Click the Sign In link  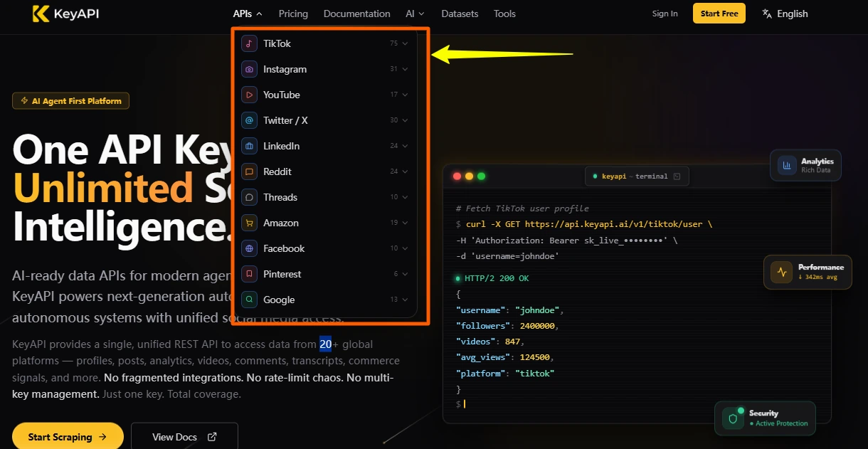coord(665,14)
